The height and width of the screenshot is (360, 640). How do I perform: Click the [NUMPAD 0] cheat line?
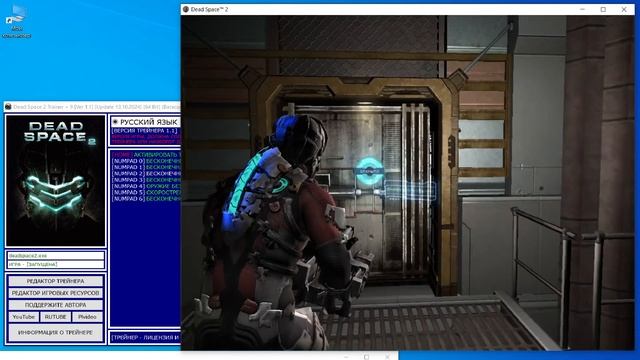tap(146, 161)
